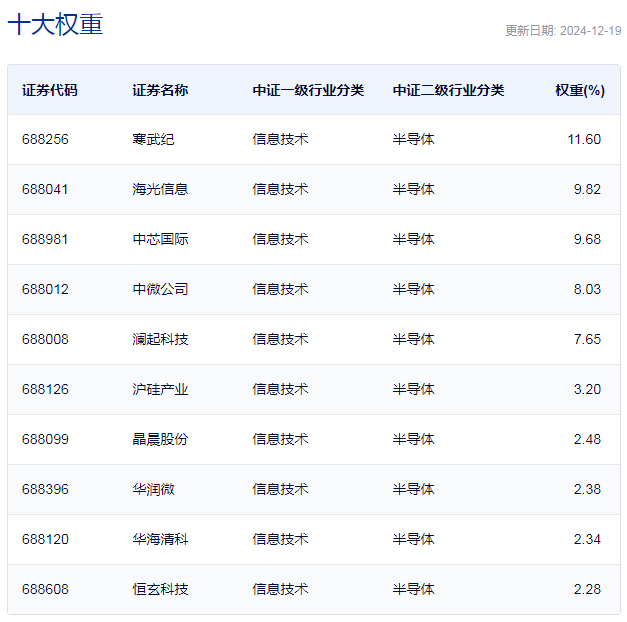Click 半导体 in the 中微公司 row
This screenshot has width=627, height=622.
tap(413, 289)
